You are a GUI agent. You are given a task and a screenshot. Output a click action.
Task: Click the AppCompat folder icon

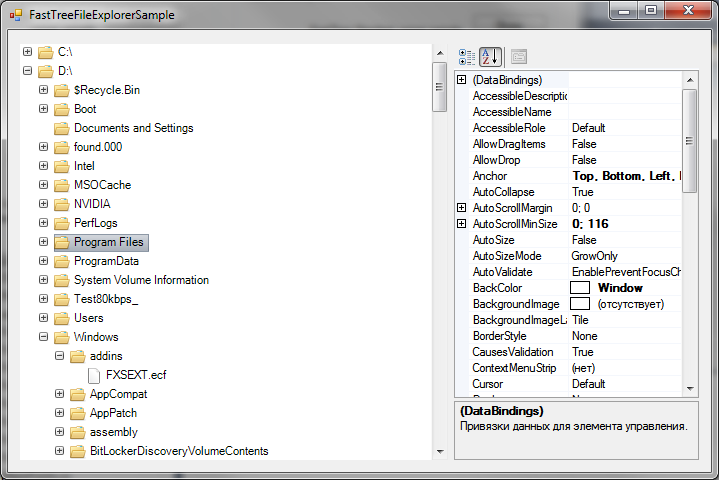[x=77, y=394]
